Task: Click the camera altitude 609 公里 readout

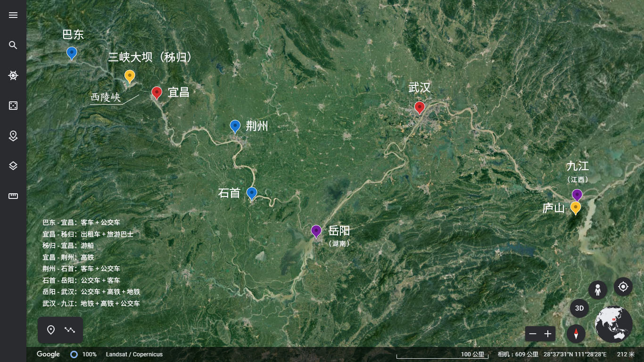Action: click(518, 354)
